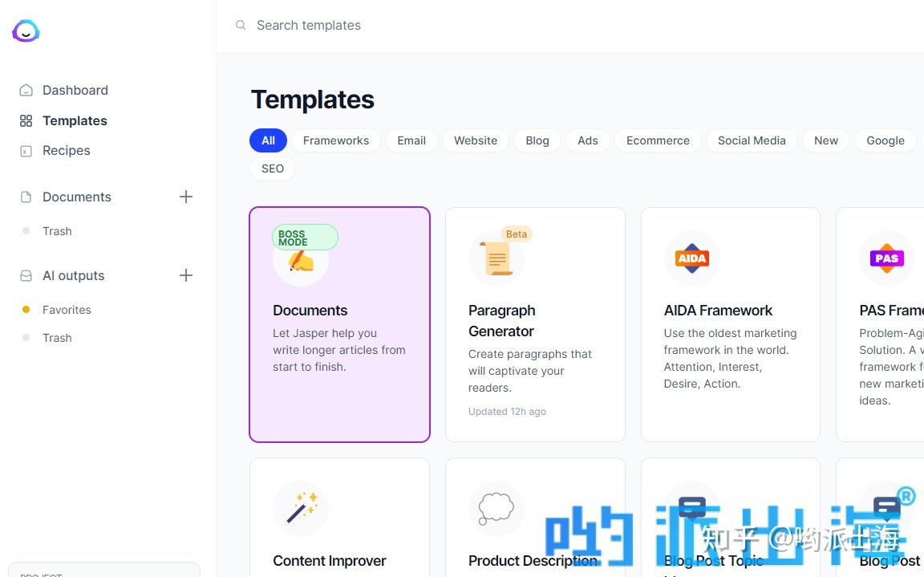The width and height of the screenshot is (924, 577).
Task: Open AI outputs section
Action: click(73, 276)
